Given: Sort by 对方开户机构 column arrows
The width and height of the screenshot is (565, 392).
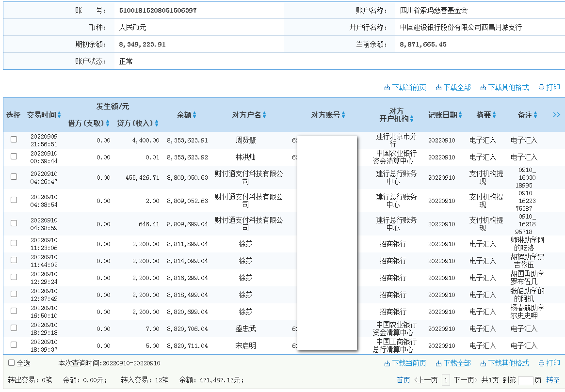Looking at the screenshot, I should click(412, 119).
